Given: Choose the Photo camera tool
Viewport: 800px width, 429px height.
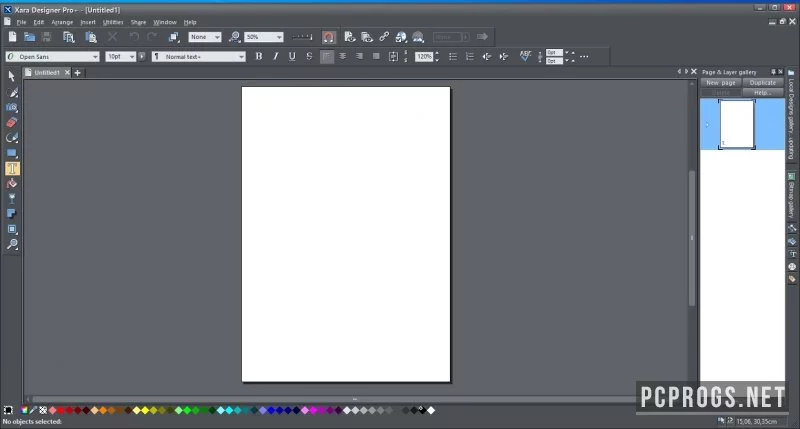Looking at the screenshot, I should [x=12, y=108].
